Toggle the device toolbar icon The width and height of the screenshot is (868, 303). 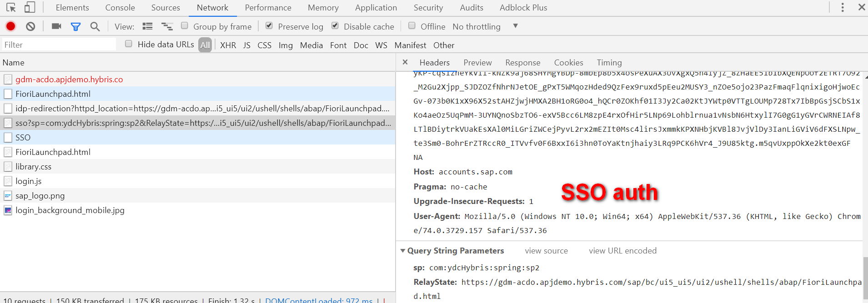pos(30,7)
